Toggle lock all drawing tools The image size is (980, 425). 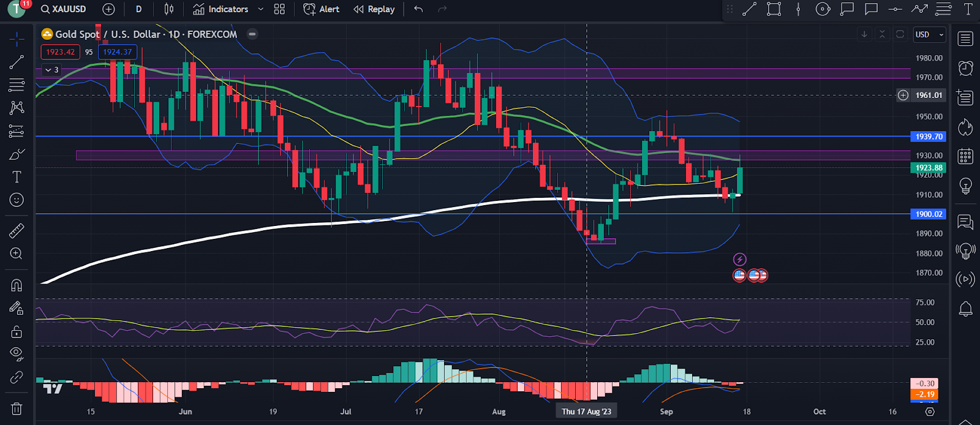[x=17, y=331]
